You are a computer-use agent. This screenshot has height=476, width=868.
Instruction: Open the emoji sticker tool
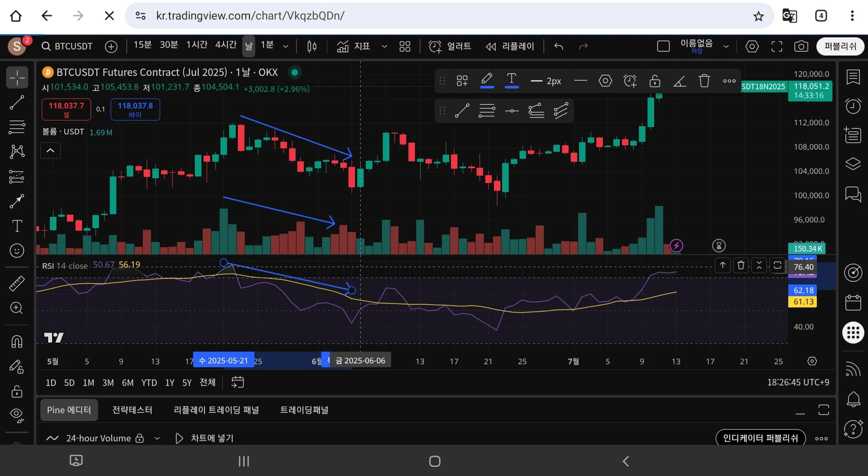tap(17, 251)
